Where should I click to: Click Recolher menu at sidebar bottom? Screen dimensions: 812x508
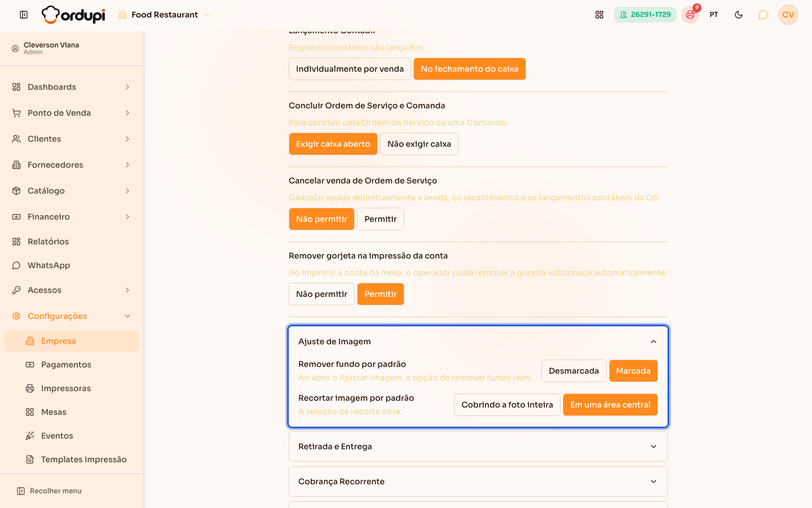[x=49, y=491]
